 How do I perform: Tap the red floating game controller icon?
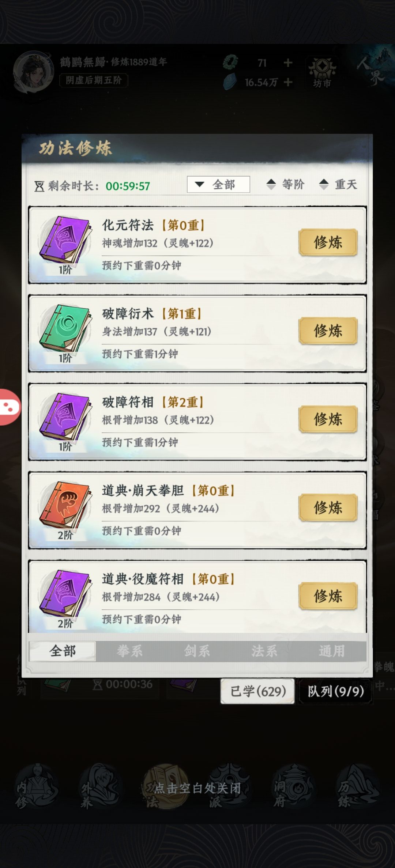click(x=10, y=407)
